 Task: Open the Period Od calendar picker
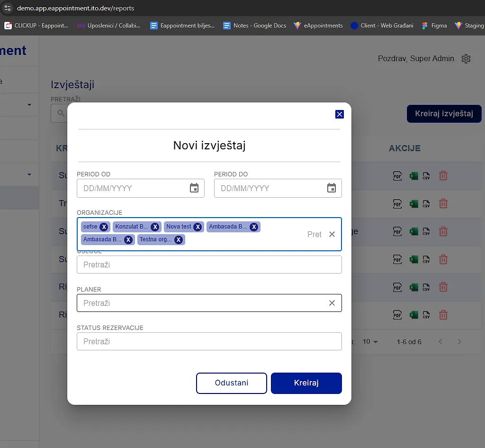pyautogui.click(x=194, y=188)
